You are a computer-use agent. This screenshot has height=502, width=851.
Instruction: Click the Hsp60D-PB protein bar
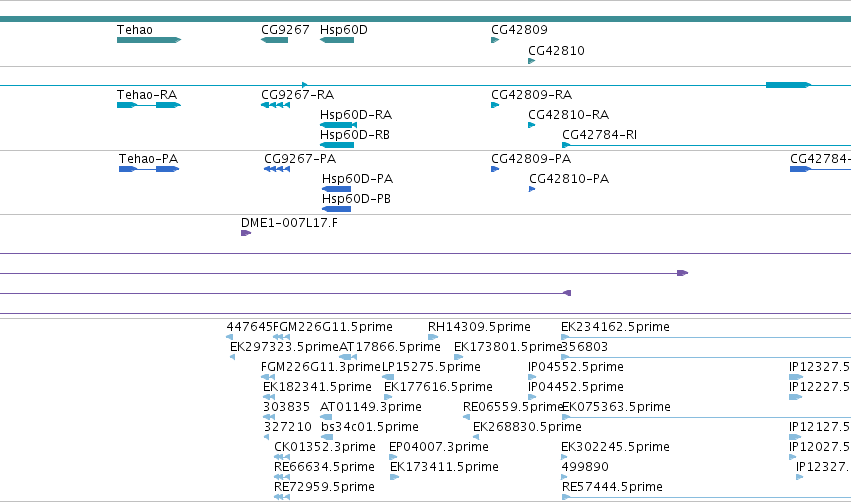[336, 209]
